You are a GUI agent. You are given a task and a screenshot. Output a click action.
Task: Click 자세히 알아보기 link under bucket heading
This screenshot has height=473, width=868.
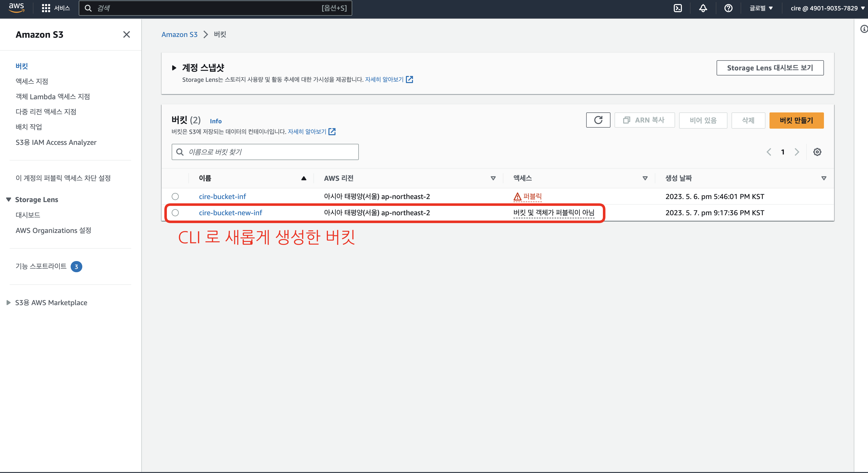click(307, 132)
